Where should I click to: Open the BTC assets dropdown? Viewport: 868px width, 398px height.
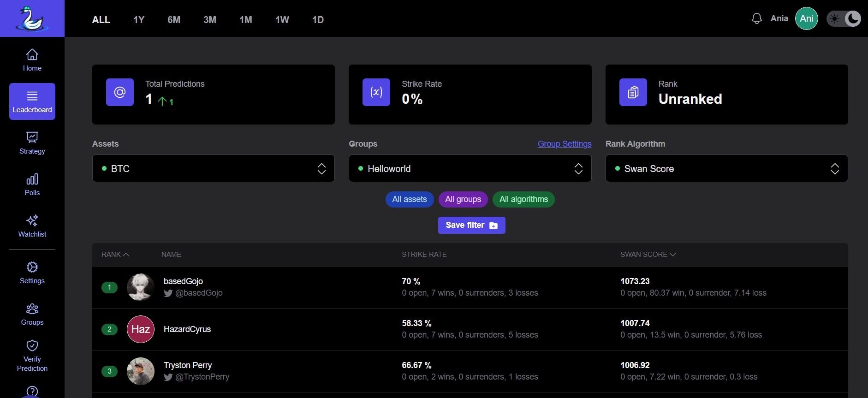[x=214, y=168]
